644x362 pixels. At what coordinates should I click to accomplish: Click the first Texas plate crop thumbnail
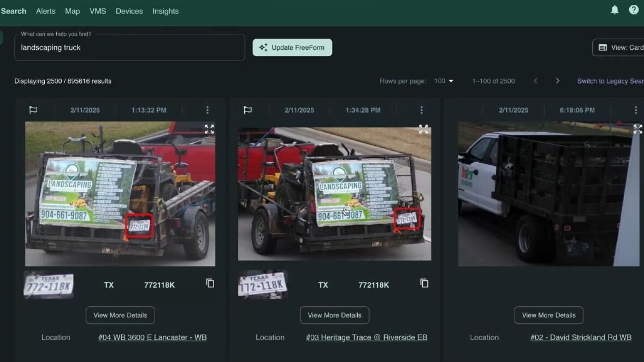pyautogui.click(x=48, y=285)
